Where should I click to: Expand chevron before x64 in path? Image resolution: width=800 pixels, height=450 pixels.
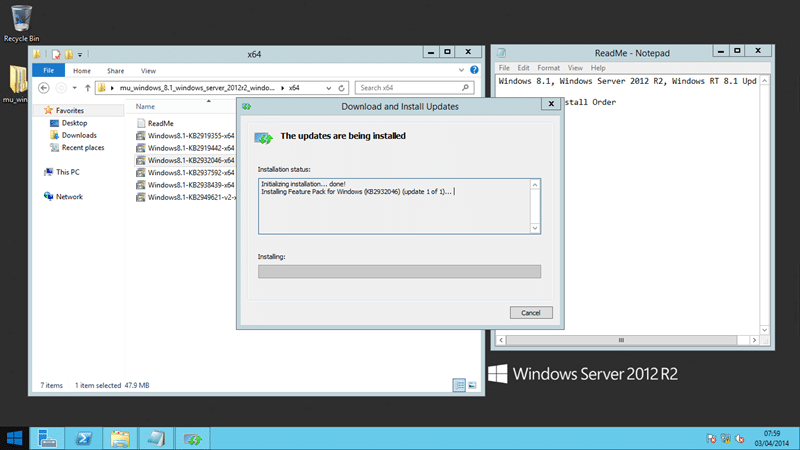pos(283,88)
